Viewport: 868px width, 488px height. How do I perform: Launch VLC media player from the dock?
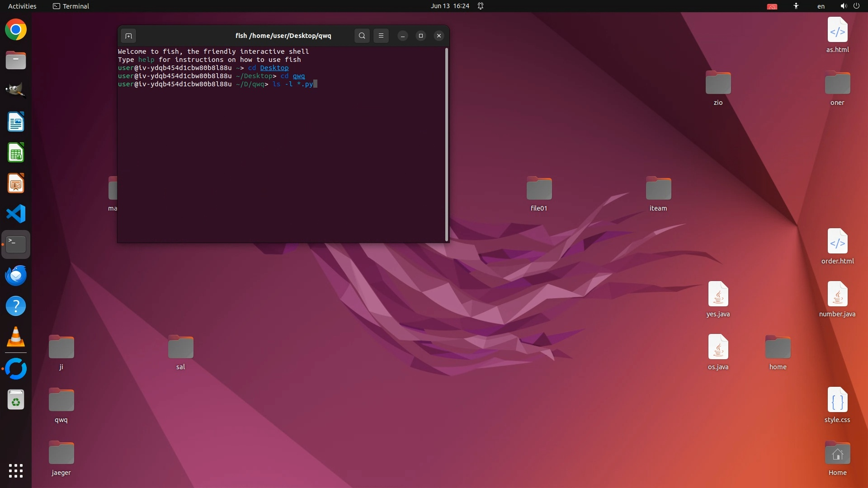pyautogui.click(x=16, y=337)
